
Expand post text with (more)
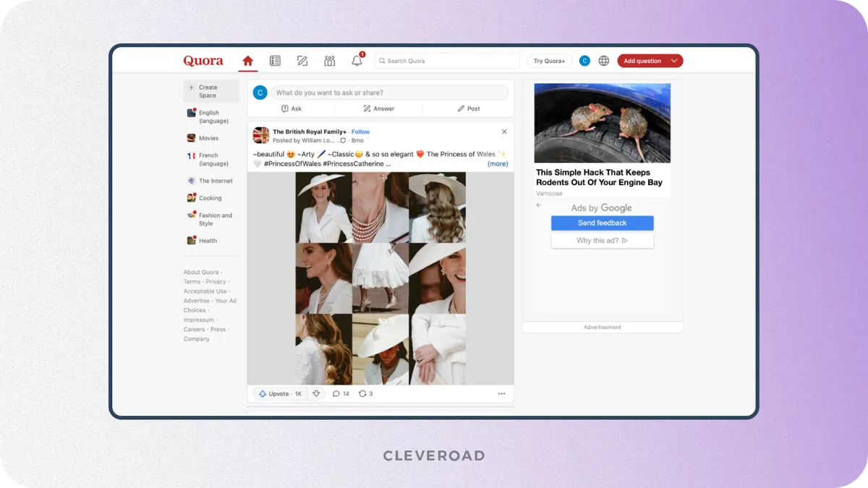click(x=498, y=164)
